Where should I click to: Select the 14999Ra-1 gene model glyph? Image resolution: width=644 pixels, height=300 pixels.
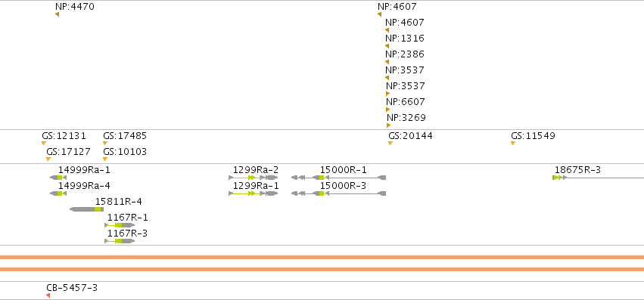tap(58, 178)
